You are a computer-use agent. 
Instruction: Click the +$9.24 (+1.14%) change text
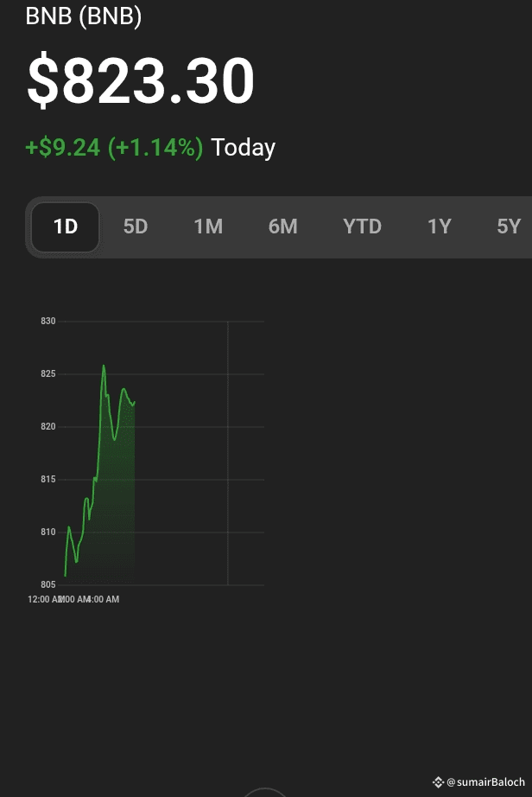pos(114,148)
